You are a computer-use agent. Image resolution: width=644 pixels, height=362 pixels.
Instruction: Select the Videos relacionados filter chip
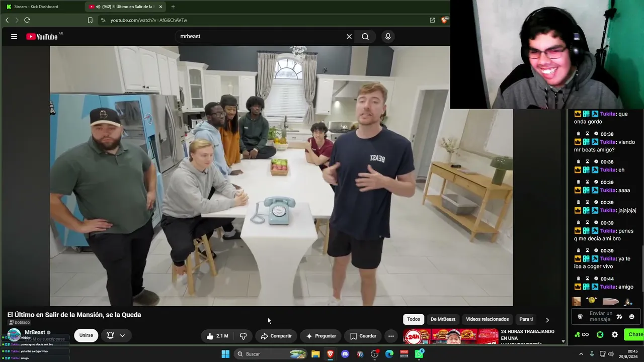click(488, 319)
